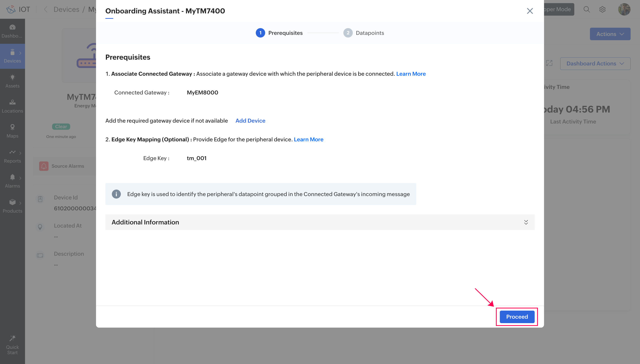Screen dimensions: 640x364
Task: Open Products in the sidebar
Action: pos(12,206)
